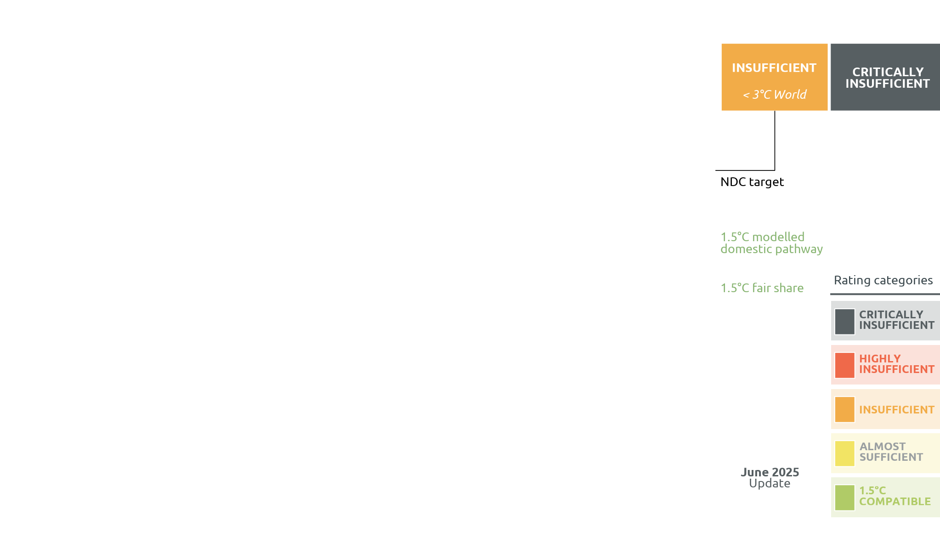Screen dimensions: 940x560
Task: Click the large dark gray Critically Insufficient rating box
Action: (x=885, y=77)
